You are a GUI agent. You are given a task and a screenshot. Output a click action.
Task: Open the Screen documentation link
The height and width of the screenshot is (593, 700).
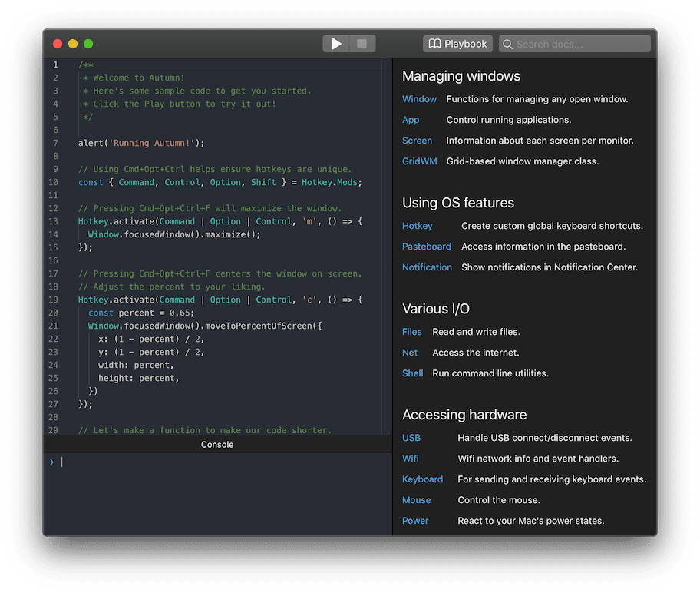[417, 141]
